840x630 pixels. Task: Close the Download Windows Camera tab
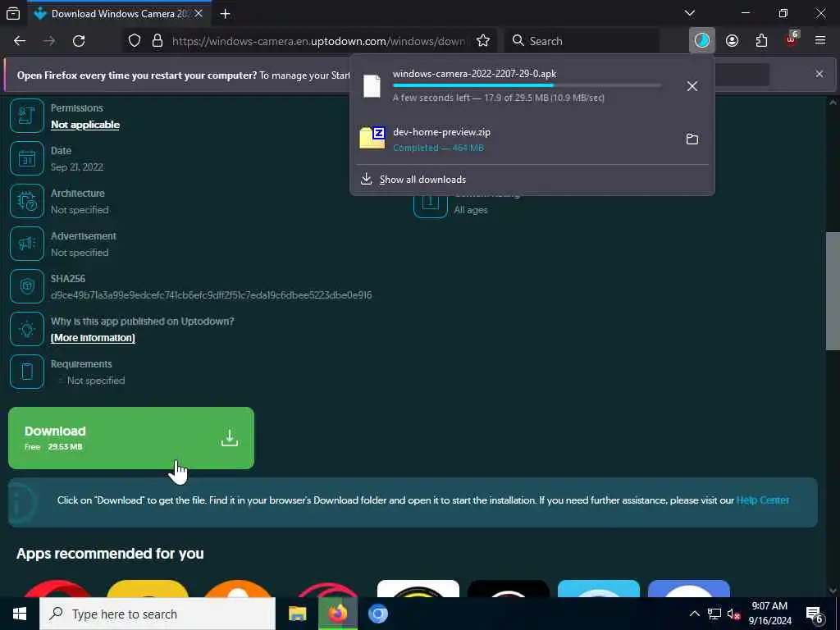pyautogui.click(x=199, y=13)
